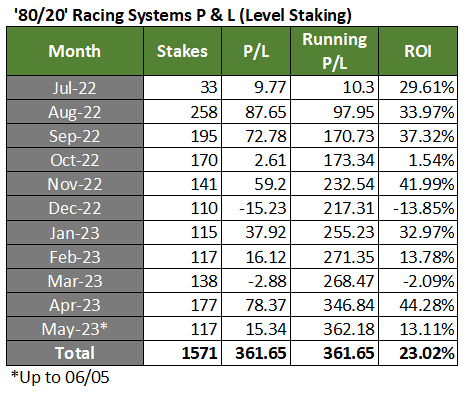
Task: Click the '80/20' Racing Systems title
Action: [183, 15]
